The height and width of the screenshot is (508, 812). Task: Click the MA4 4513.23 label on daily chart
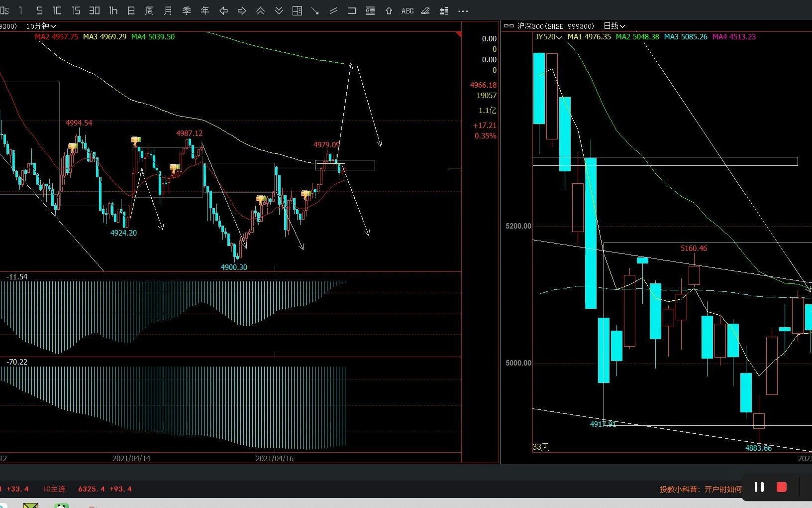point(734,37)
